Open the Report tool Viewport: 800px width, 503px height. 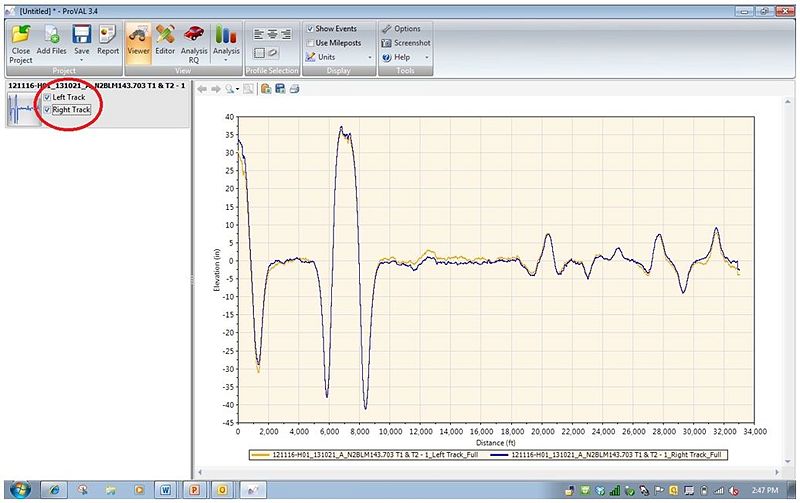click(108, 41)
